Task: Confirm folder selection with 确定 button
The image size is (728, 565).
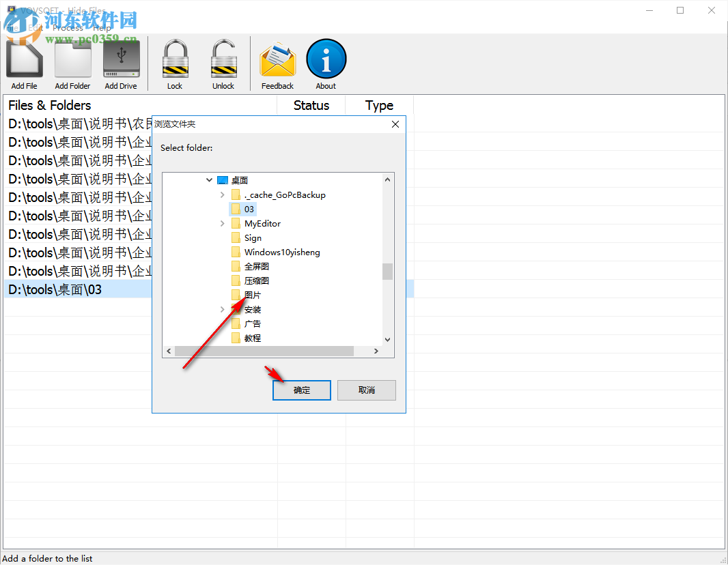Action: (x=301, y=390)
